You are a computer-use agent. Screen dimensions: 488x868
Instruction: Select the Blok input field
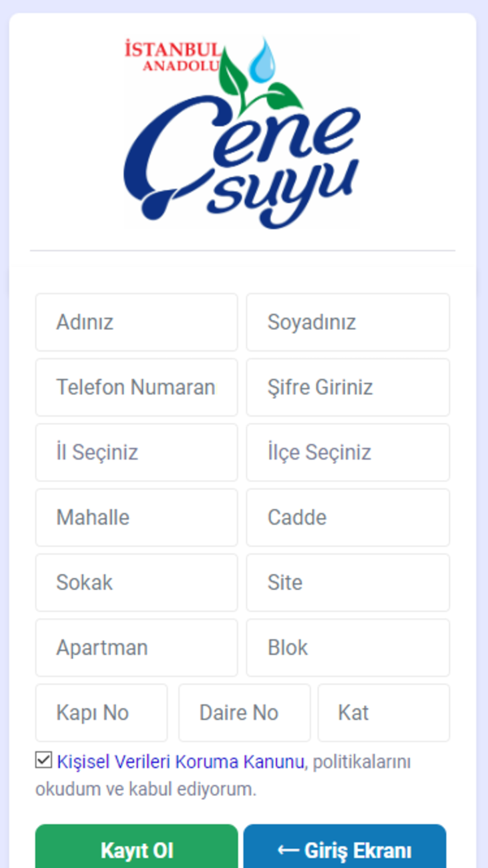pyautogui.click(x=348, y=648)
